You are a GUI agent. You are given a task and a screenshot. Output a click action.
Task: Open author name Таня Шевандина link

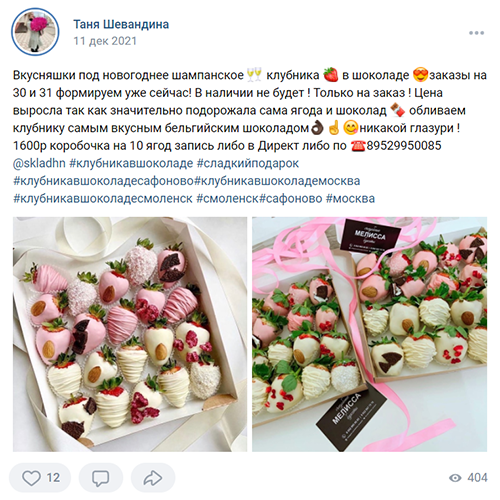pyautogui.click(x=121, y=24)
